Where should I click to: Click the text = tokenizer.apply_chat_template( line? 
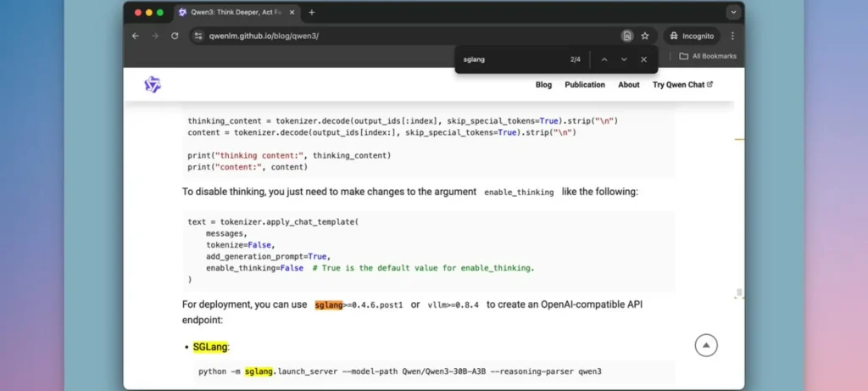pos(273,221)
